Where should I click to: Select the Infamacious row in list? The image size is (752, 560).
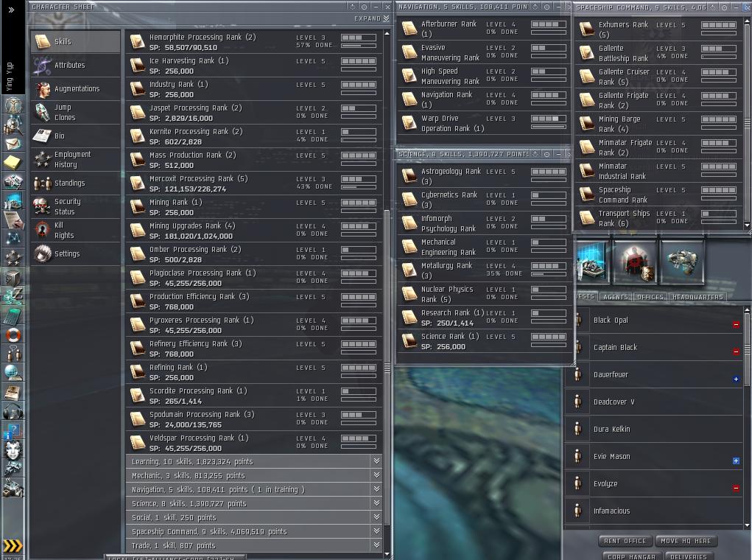click(654, 511)
